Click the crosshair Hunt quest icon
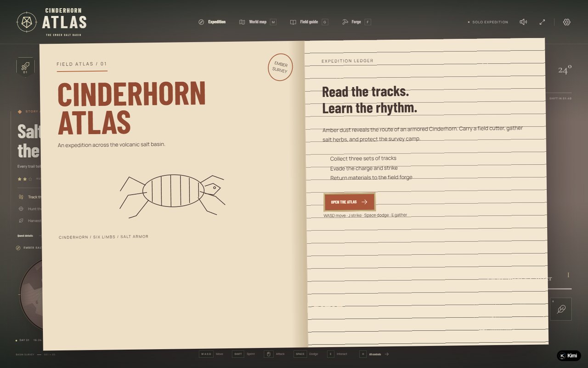588x368 pixels. (x=21, y=209)
